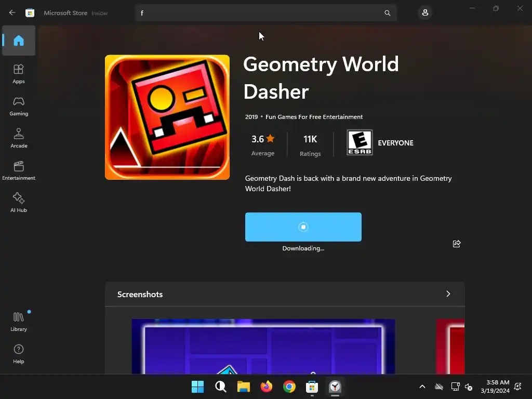Open the Library in sidebar

(x=19, y=322)
